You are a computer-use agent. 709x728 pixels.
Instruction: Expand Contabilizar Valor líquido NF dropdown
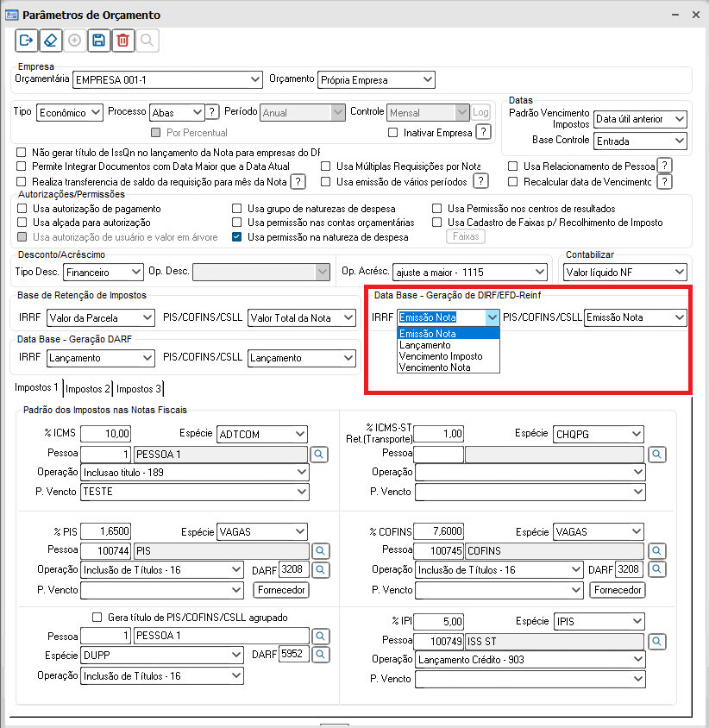pos(625,272)
